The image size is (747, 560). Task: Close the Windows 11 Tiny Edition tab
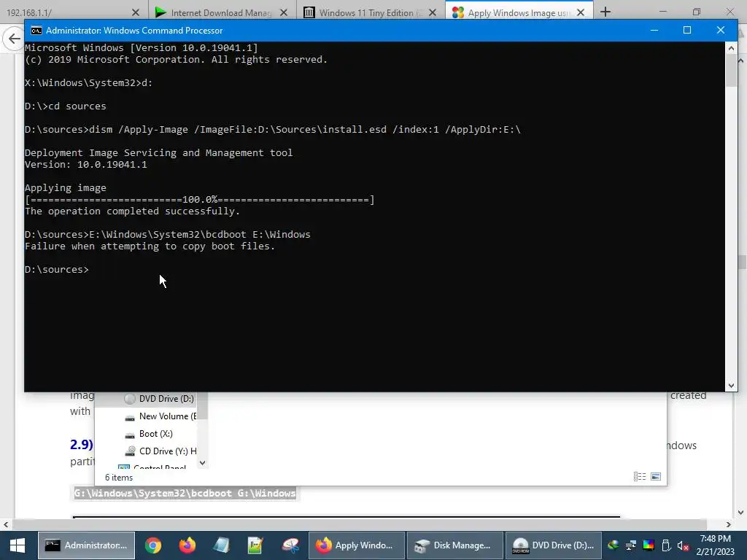tap(432, 13)
